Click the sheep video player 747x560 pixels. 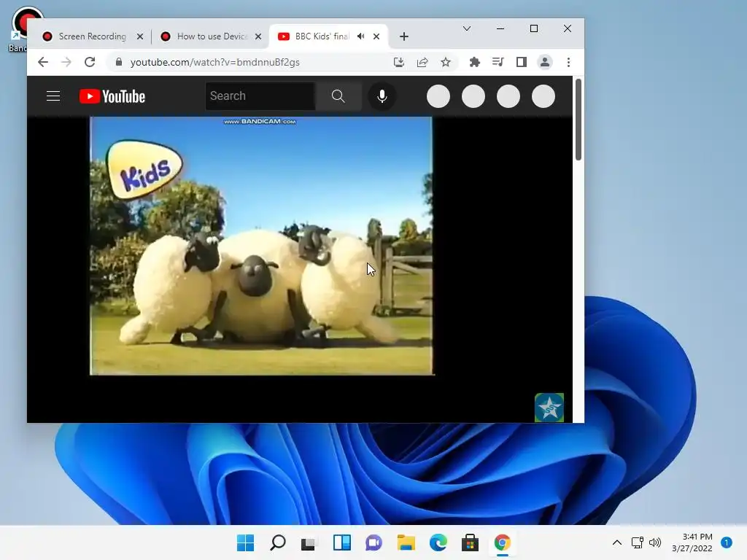click(262, 246)
